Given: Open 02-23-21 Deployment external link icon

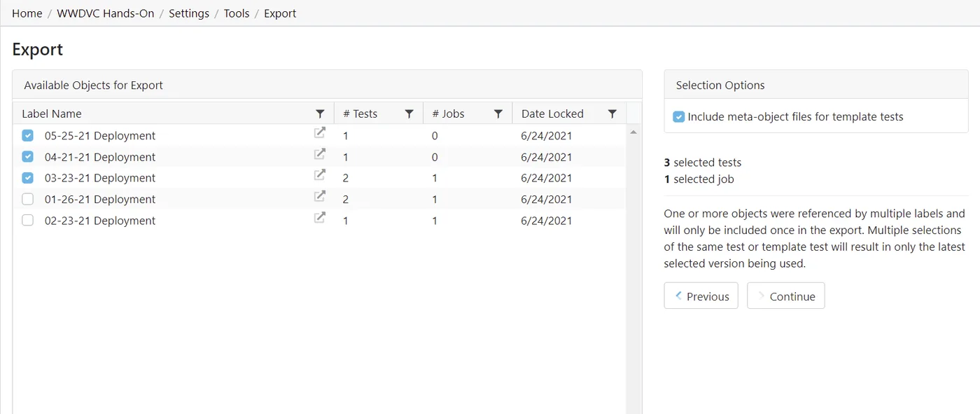Looking at the screenshot, I should click(x=320, y=217).
